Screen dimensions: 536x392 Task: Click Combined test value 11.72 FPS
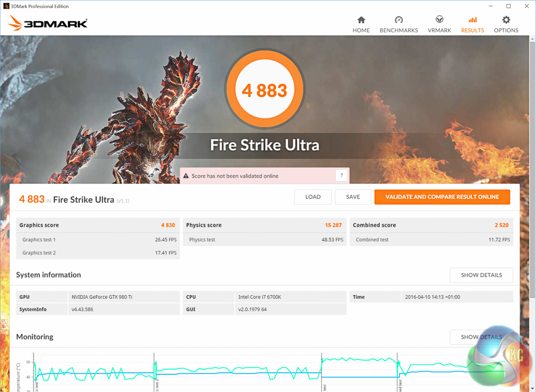click(x=499, y=240)
